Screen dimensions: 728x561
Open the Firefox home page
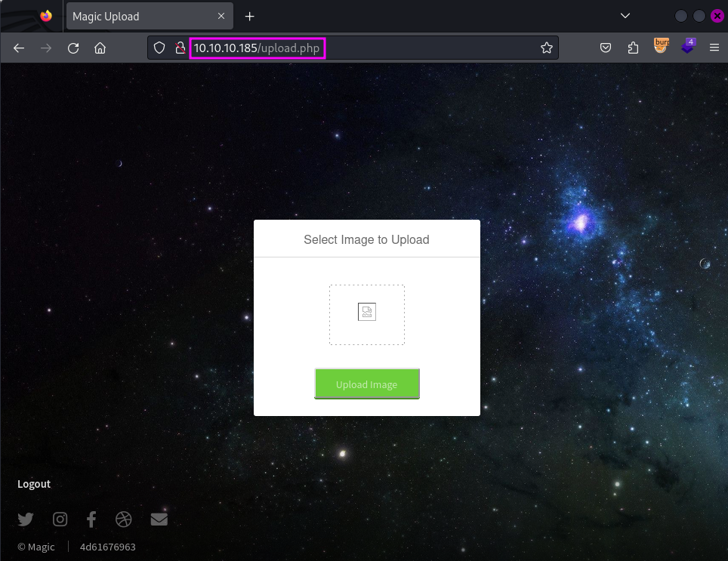click(100, 48)
